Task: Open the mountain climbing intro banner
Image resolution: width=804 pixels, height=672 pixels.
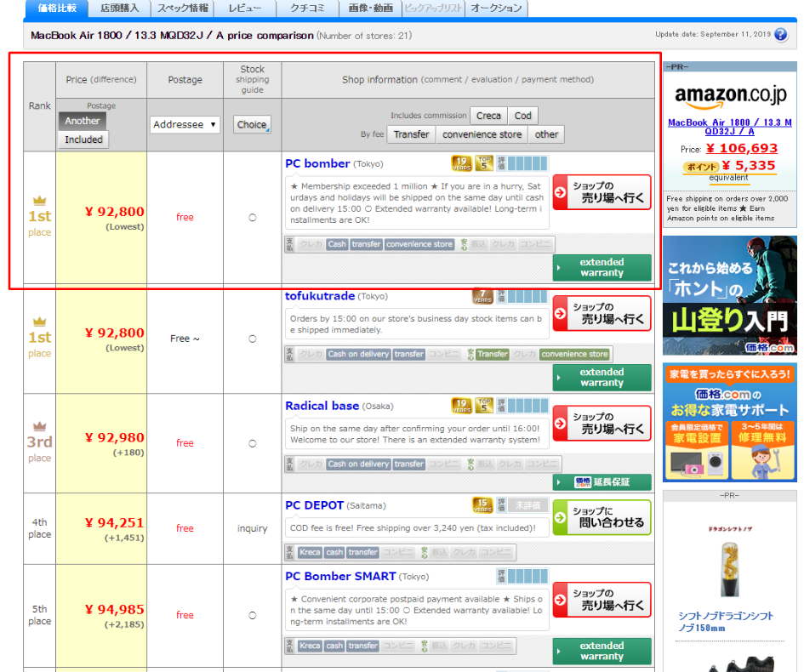Action: pos(730,295)
